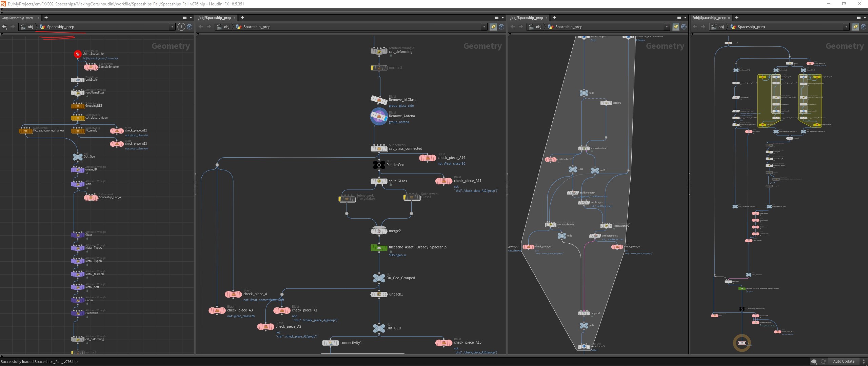The height and width of the screenshot is (366, 868).
Task: Open path dropdown arrow in fourth network pane
Action: pos(846,27)
